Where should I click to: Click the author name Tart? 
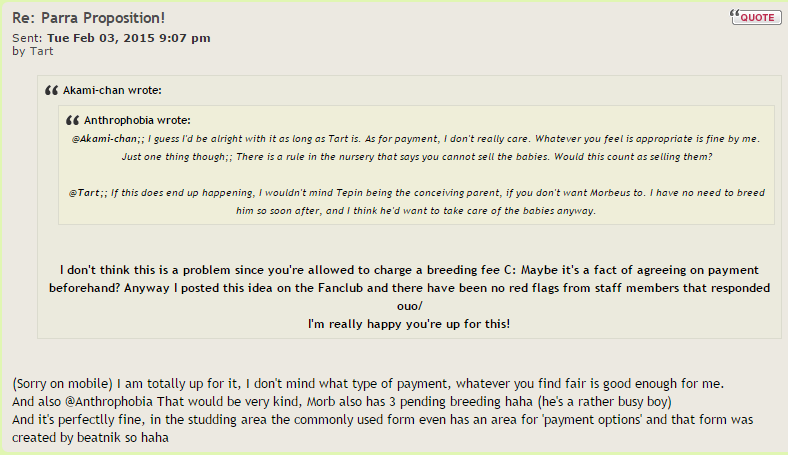point(41,51)
